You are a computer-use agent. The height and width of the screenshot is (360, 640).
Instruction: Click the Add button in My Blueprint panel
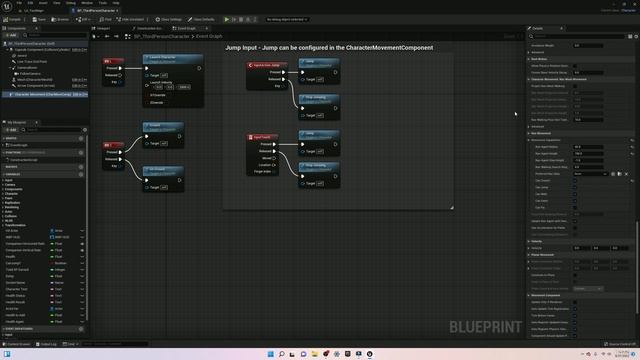click(x=11, y=130)
